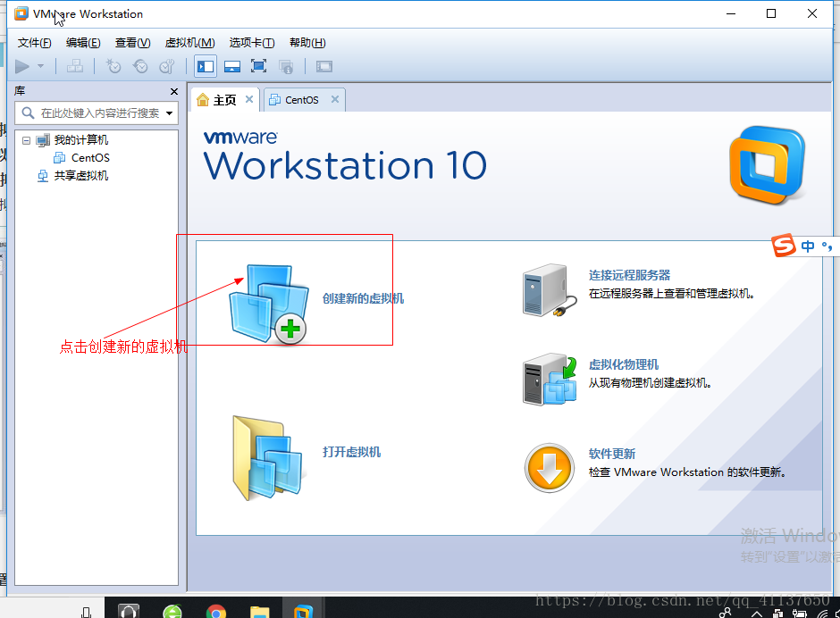Image resolution: width=840 pixels, height=618 pixels.
Task: Click the 虚拟化物理机 link
Action: 624,364
